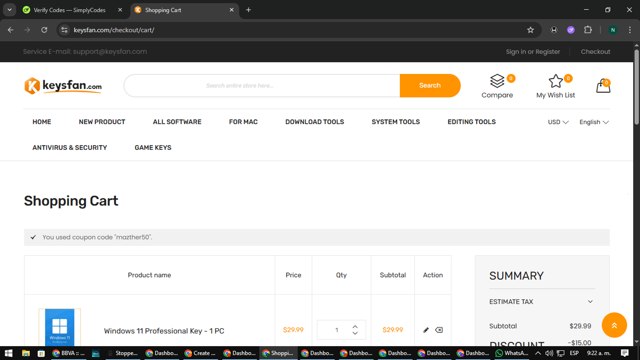Screen dimensions: 640x360
Task: Decrease quantity with the down arrow
Action: point(355,333)
